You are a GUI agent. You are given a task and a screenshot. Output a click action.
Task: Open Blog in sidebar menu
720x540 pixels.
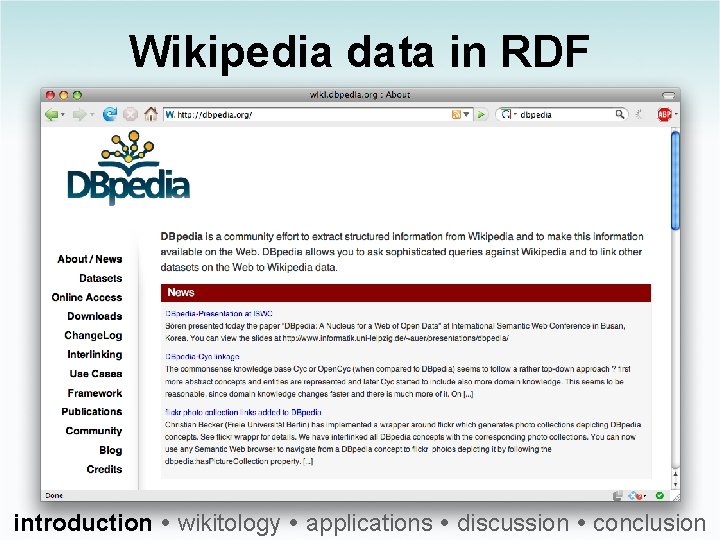111,450
